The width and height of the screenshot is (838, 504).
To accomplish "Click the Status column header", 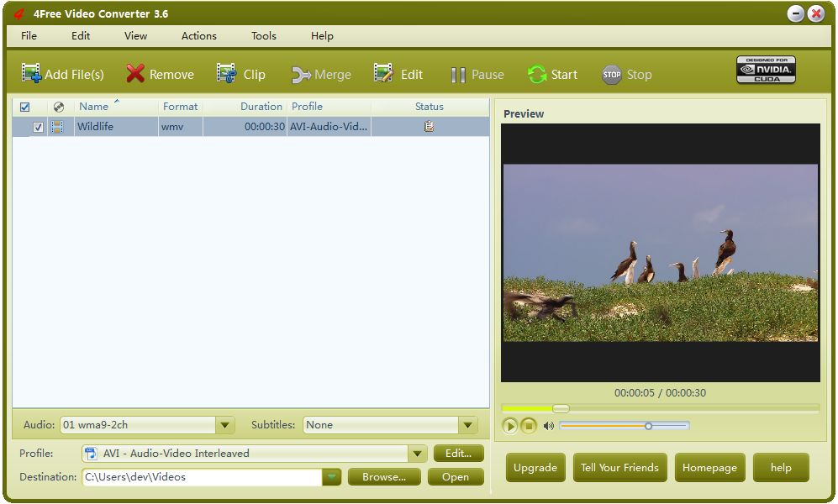I will 430,106.
